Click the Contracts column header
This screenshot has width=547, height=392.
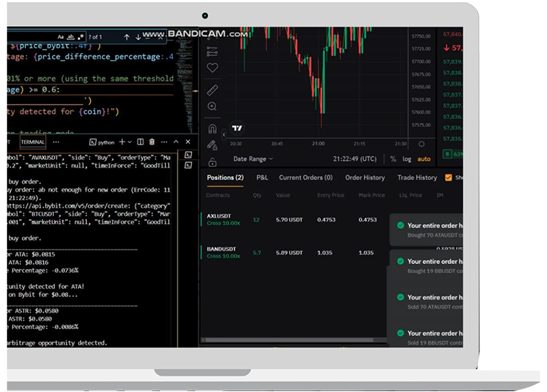217,195
